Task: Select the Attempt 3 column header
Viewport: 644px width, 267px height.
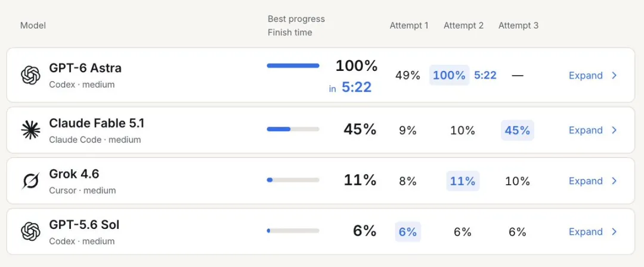Action: click(x=518, y=26)
